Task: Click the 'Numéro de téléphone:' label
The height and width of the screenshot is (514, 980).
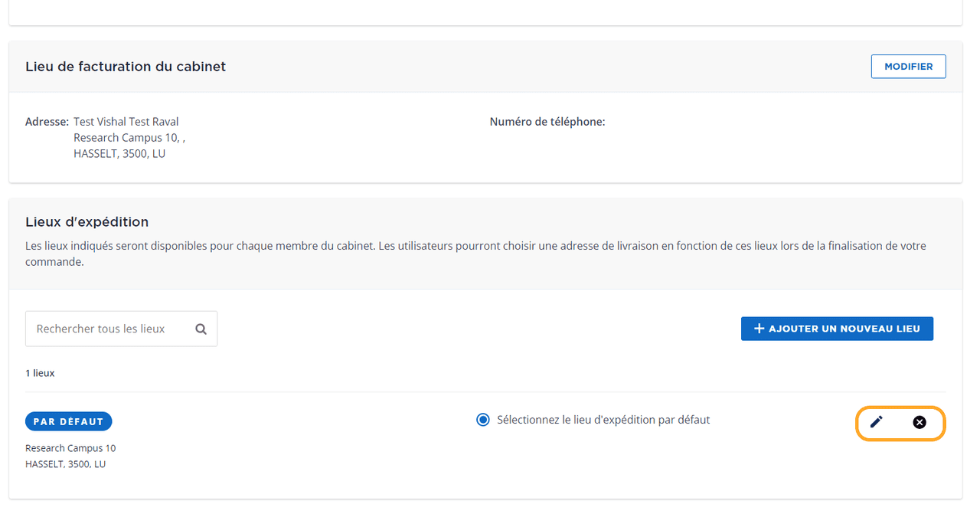Action: pos(547,122)
